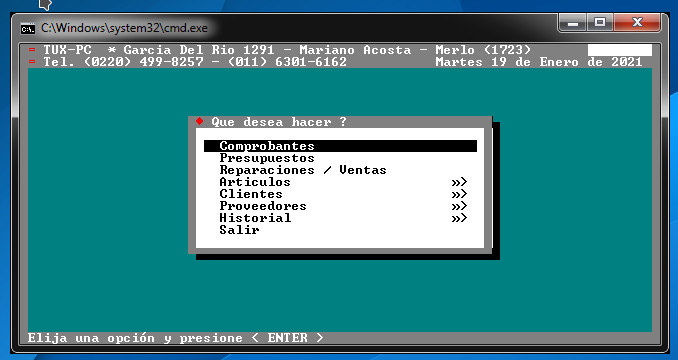The height and width of the screenshot is (360, 678).
Task: Click the white field at header top right
Action: click(x=620, y=50)
